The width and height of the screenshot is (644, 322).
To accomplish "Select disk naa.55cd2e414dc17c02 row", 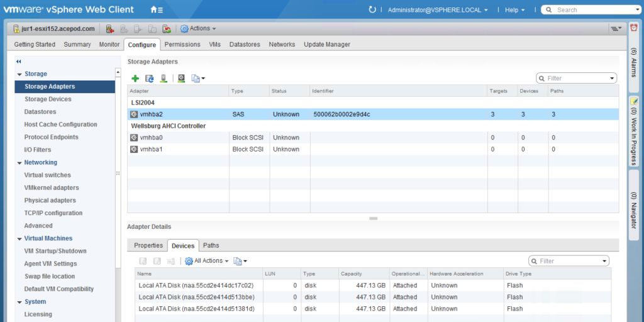I will tap(373, 285).
